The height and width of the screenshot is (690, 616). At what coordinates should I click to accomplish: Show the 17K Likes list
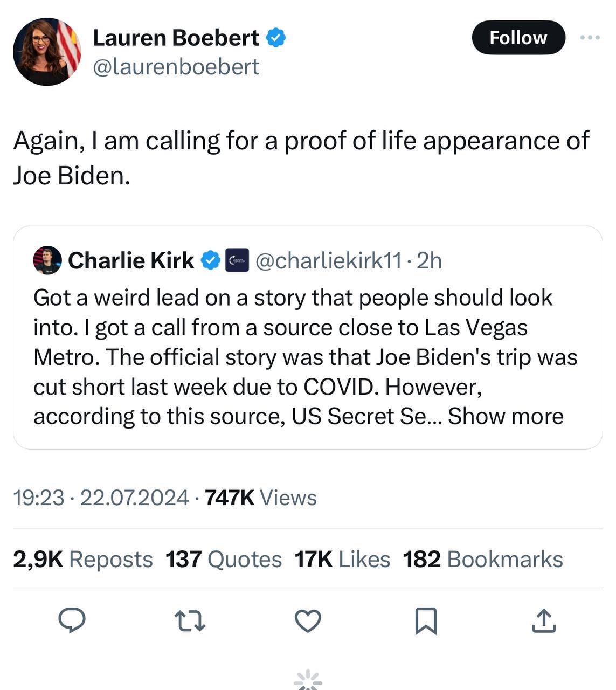[x=342, y=560]
